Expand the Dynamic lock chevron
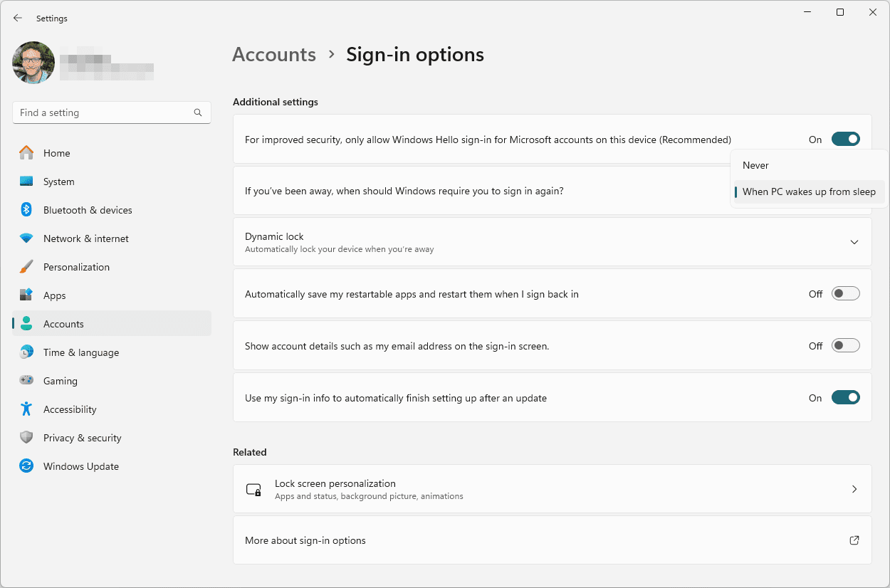The height and width of the screenshot is (588, 890). click(854, 242)
